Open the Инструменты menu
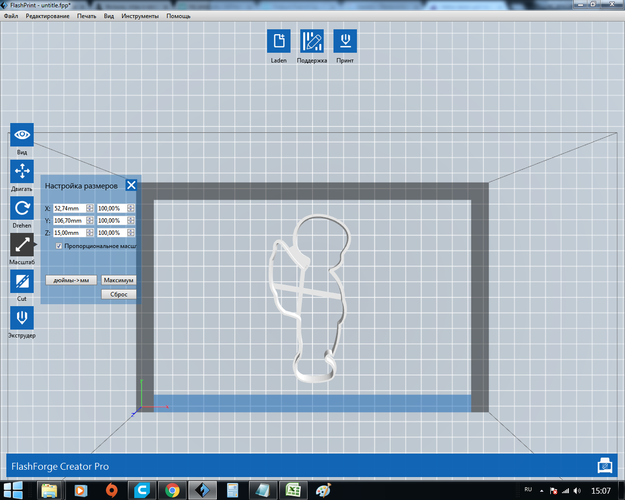Screen dimensions: 625x500 click(x=140, y=16)
